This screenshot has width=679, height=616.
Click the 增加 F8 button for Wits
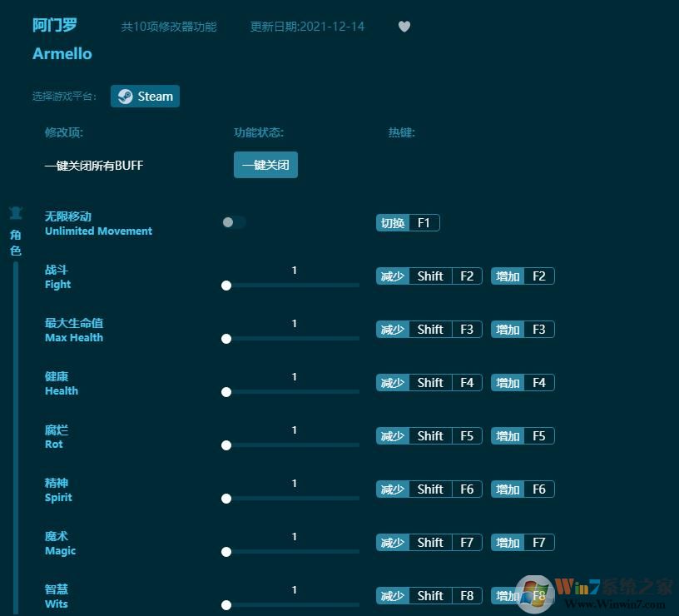pyautogui.click(x=523, y=595)
